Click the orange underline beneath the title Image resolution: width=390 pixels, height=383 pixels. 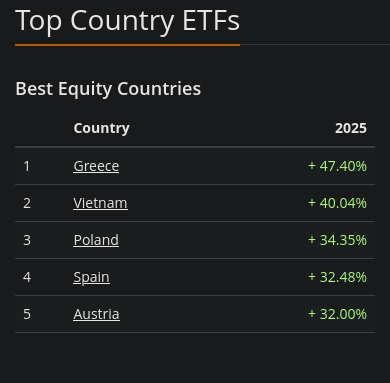(x=127, y=45)
